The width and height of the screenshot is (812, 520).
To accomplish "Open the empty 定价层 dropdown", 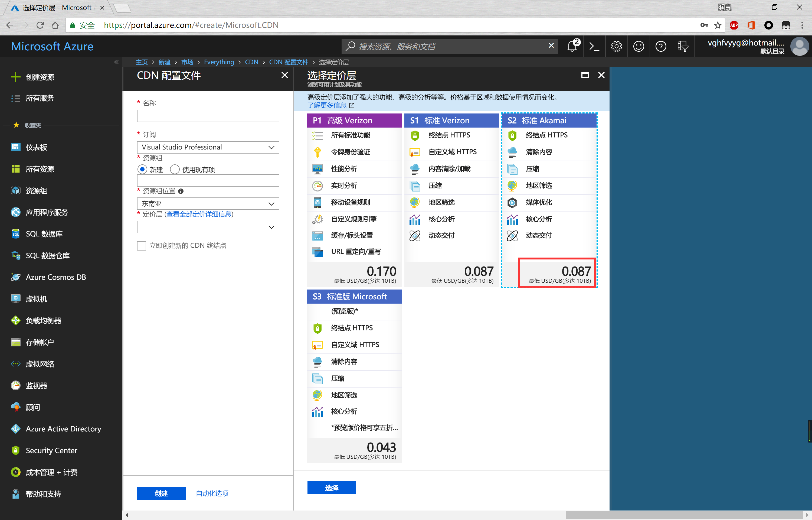I will click(x=208, y=227).
